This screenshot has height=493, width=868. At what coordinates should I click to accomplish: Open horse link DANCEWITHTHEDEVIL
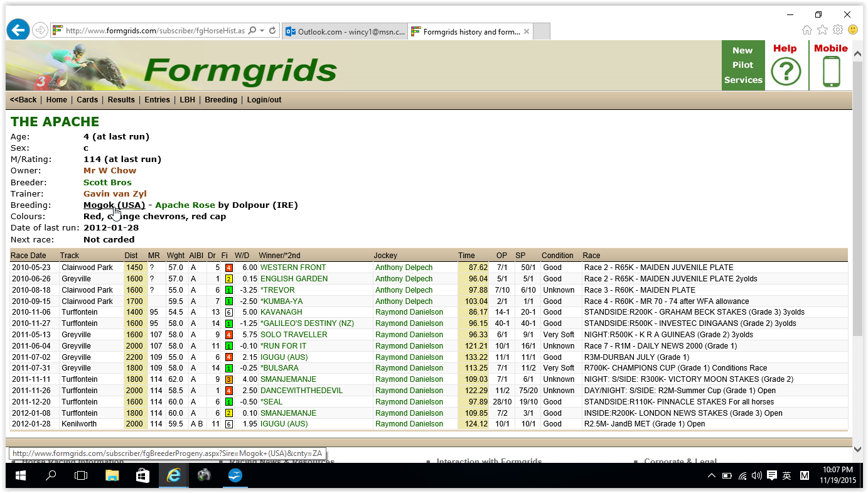point(301,391)
